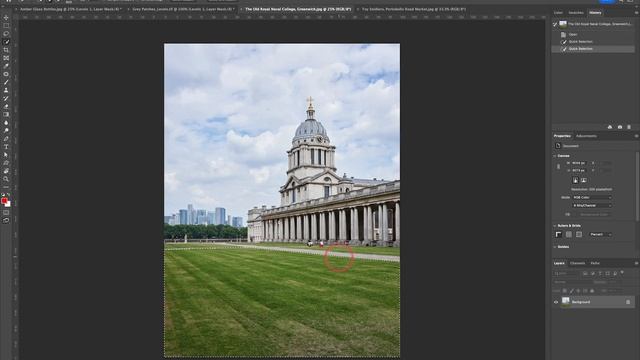Open the Properties panel options menu
This screenshot has height=360, width=640.
tap(636, 136)
